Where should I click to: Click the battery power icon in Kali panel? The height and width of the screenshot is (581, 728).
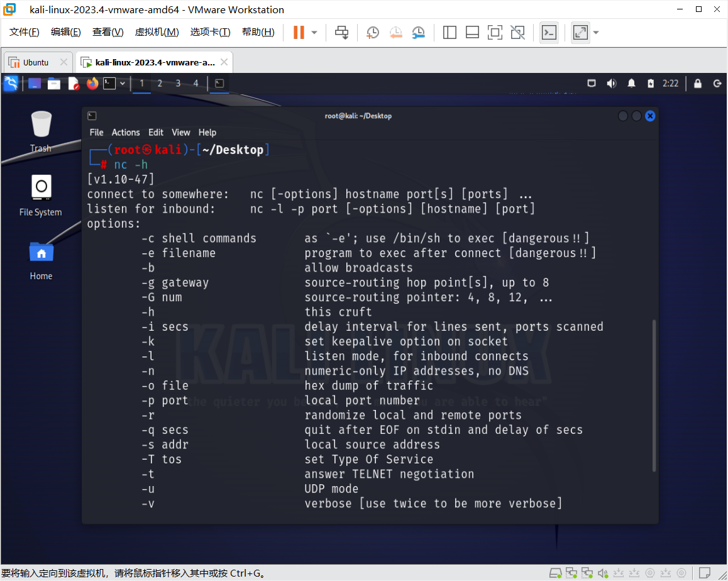(651, 84)
